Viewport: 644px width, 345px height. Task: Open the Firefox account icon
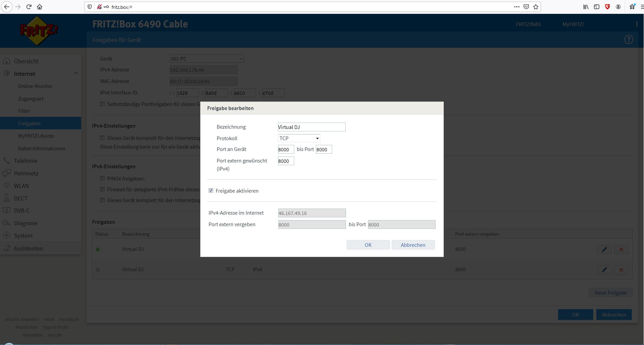coord(618,7)
